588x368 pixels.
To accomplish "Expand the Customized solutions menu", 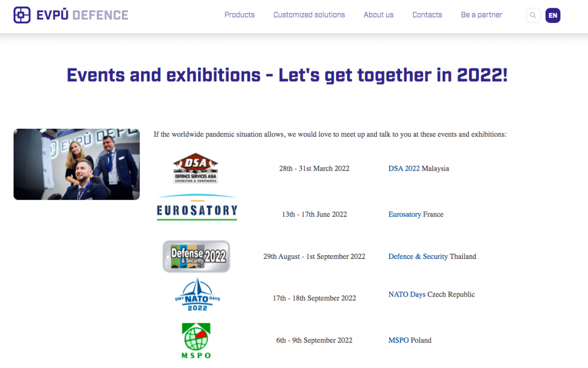I will click(309, 15).
